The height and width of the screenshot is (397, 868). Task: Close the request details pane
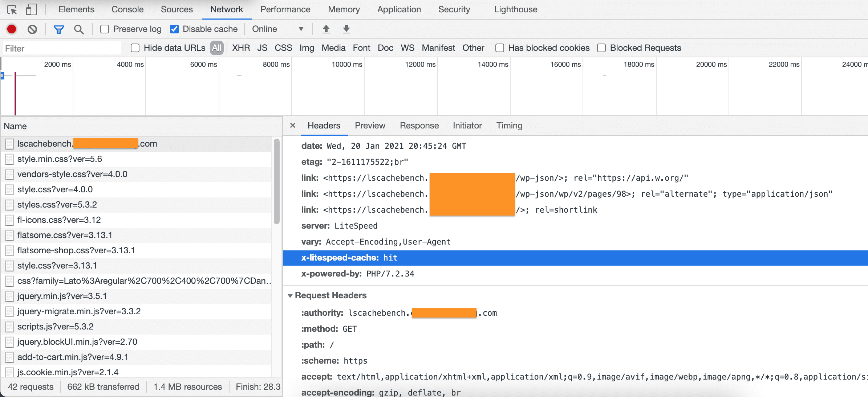(293, 126)
